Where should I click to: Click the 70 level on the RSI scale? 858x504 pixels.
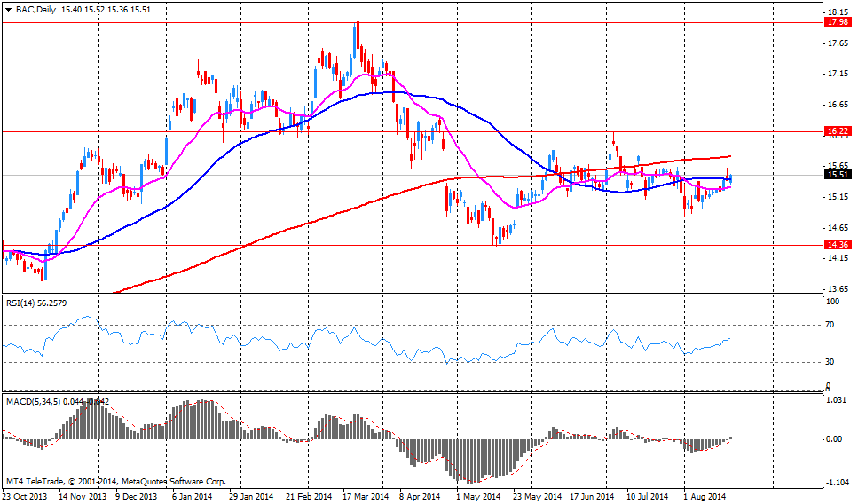[828, 326]
